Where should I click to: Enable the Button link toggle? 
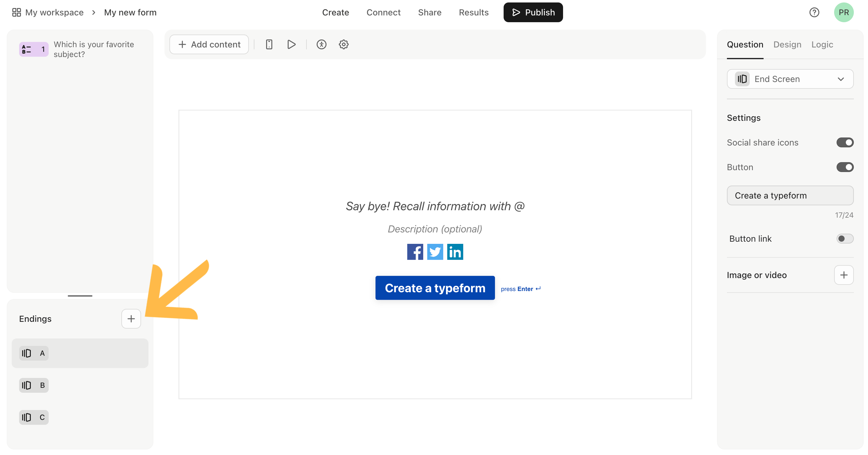click(x=845, y=239)
